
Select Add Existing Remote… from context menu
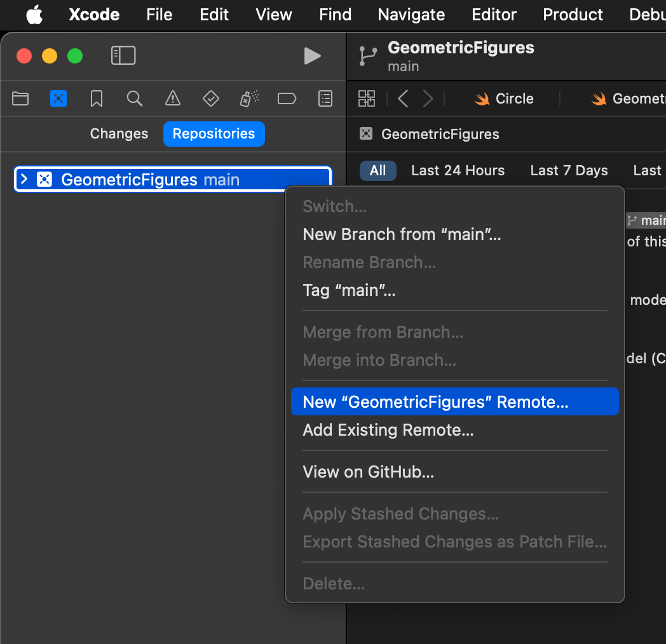388,431
